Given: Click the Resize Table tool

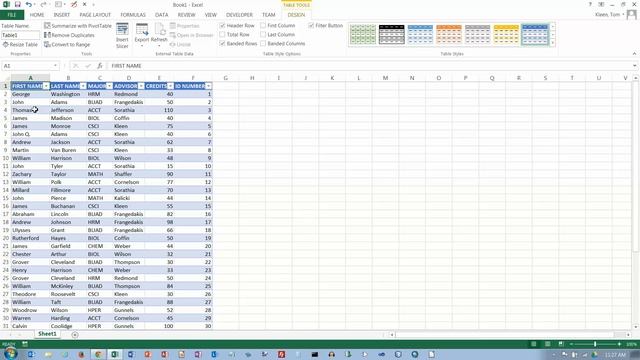Looking at the screenshot, I should point(20,44).
